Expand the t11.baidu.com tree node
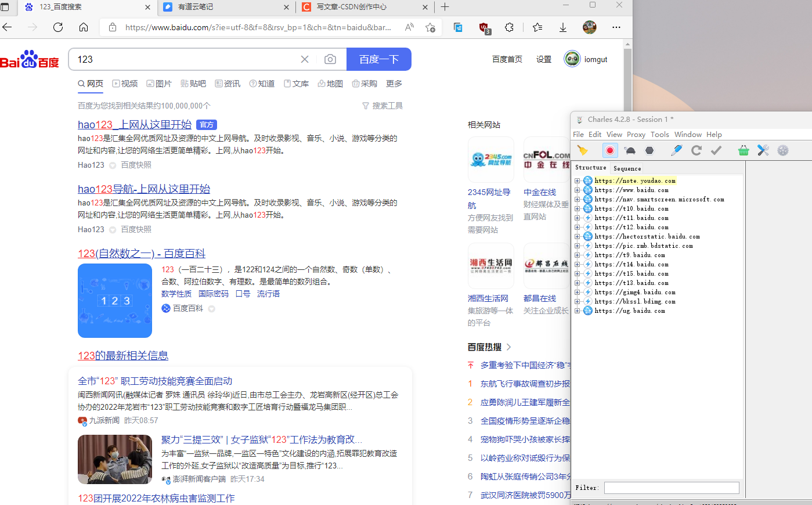The height and width of the screenshot is (505, 812). click(577, 218)
